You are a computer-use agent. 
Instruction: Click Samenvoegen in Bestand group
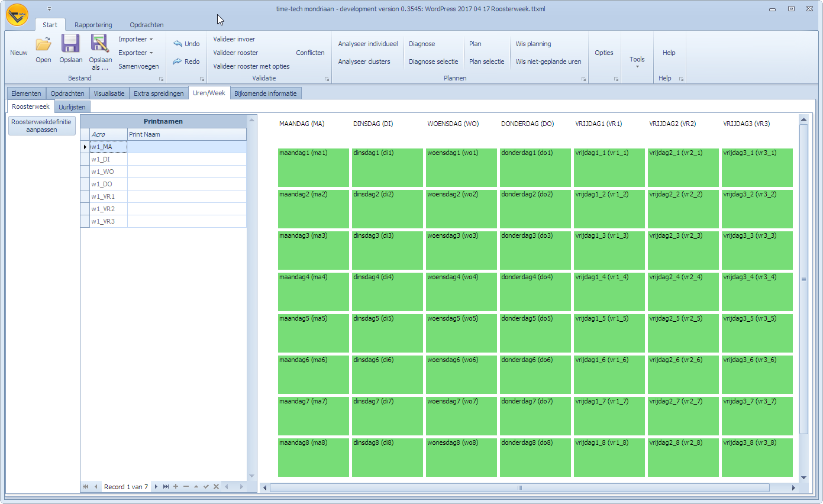138,66
